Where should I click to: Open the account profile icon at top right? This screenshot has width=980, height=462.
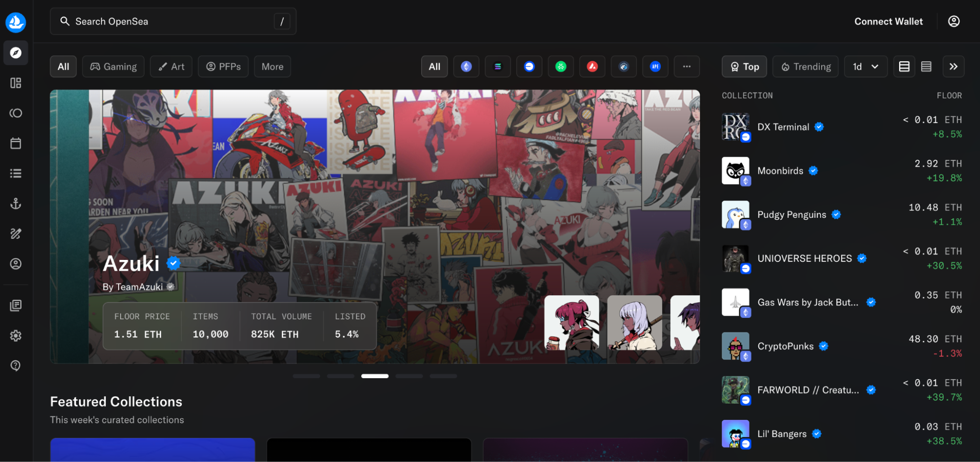click(954, 22)
